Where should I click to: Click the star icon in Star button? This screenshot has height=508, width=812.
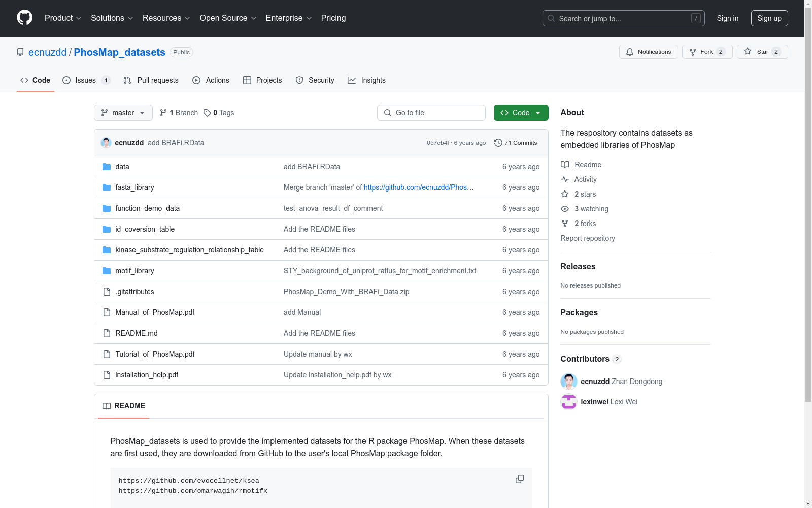click(x=748, y=51)
